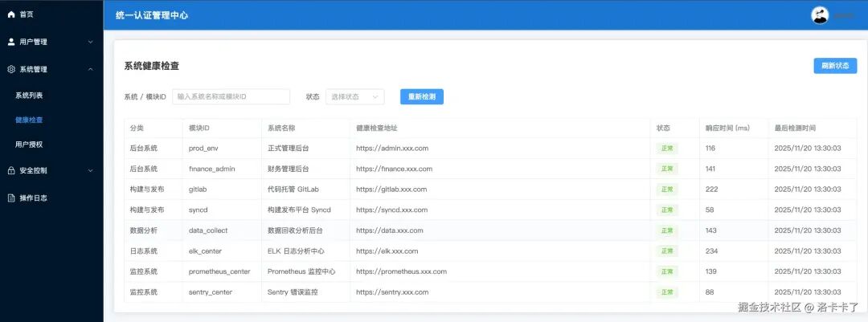Viewport: 868px width, 322px height.
Task: Click the 数据分析 category cell
Action: click(144, 230)
